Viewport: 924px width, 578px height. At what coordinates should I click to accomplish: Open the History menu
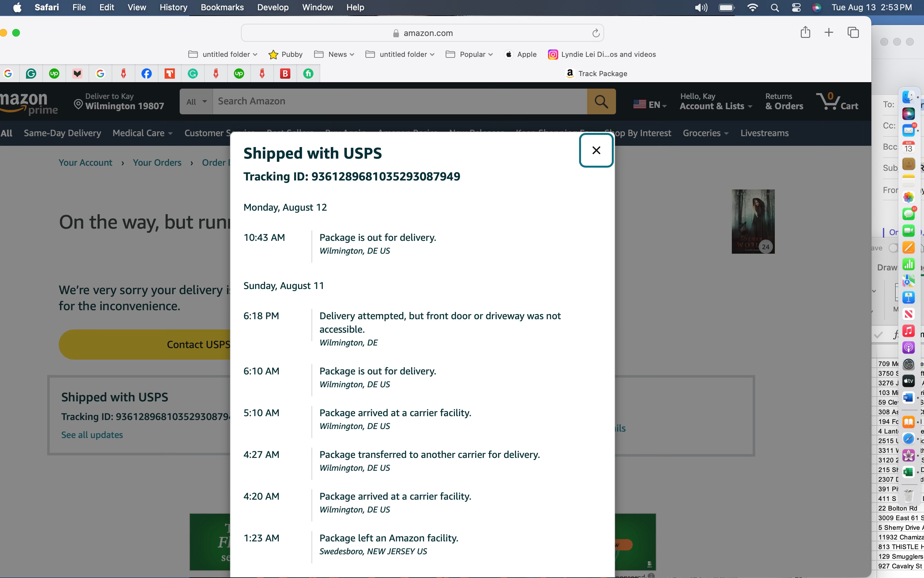[173, 7]
